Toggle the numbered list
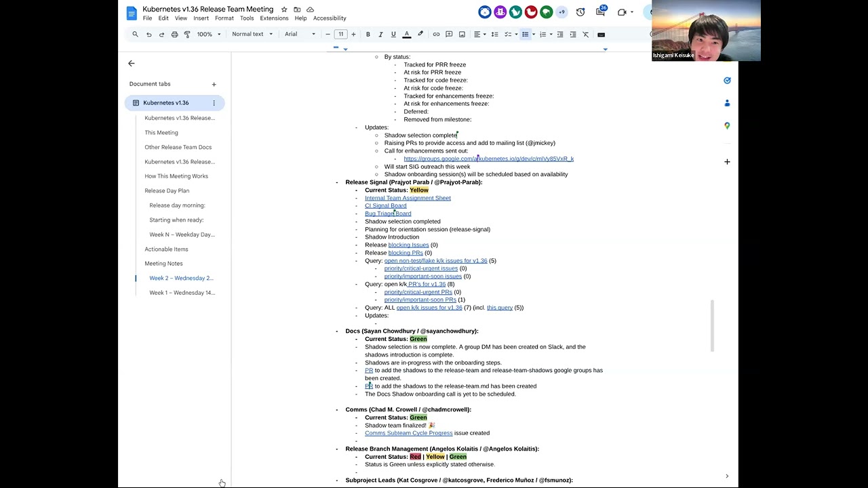 [542, 35]
